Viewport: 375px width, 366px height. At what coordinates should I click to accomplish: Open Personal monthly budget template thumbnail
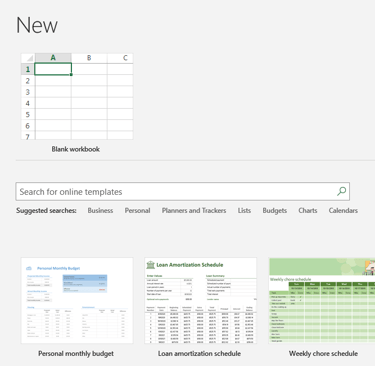pos(77,300)
